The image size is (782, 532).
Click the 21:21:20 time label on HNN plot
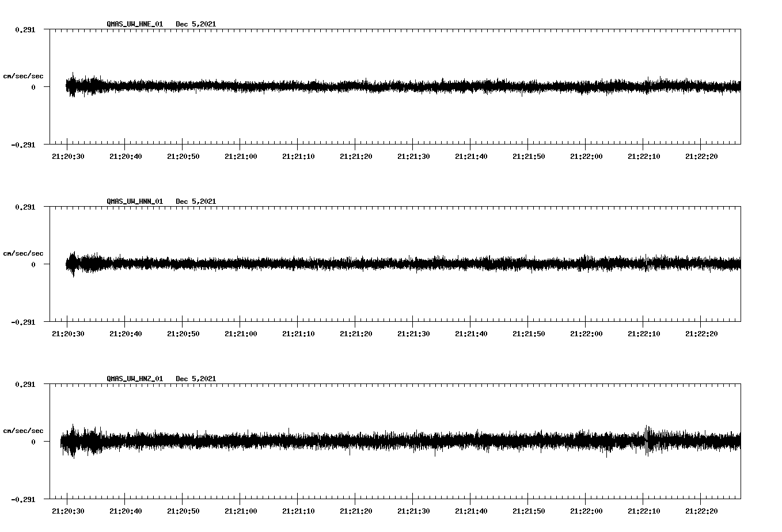356,334
